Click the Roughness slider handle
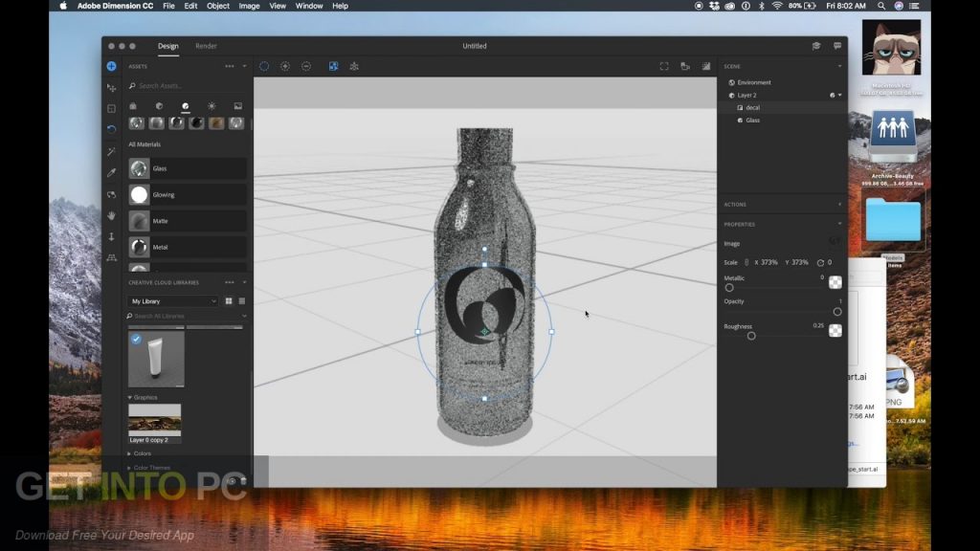 (751, 336)
